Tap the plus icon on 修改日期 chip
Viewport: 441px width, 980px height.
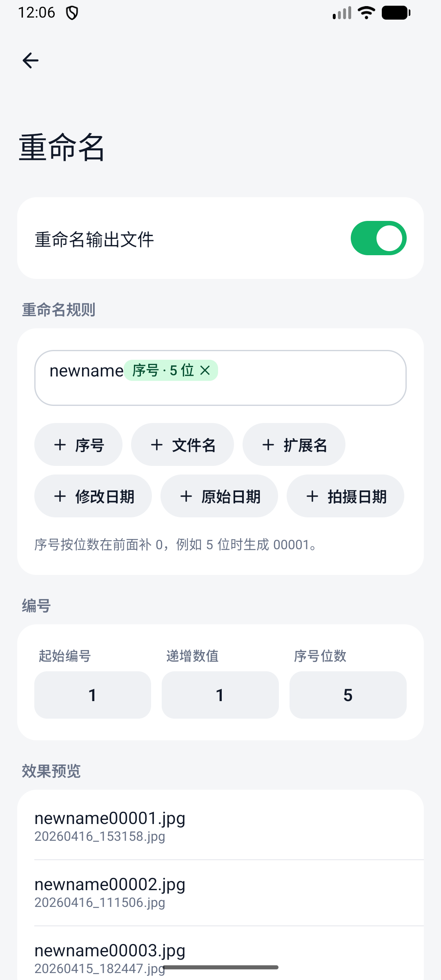click(60, 496)
